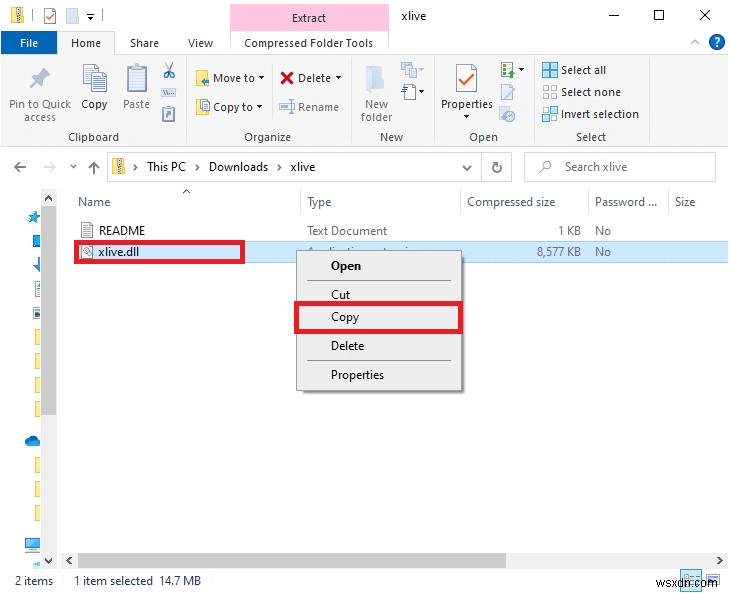Sort by the Type column header

pyautogui.click(x=319, y=202)
